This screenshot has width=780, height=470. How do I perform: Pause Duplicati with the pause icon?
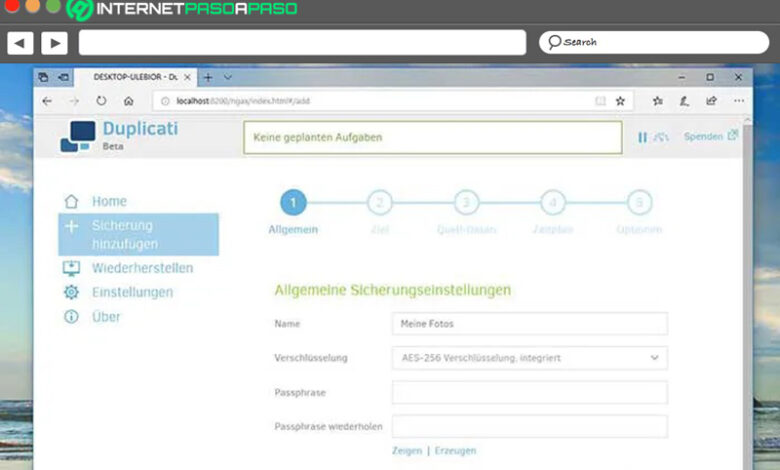click(642, 137)
